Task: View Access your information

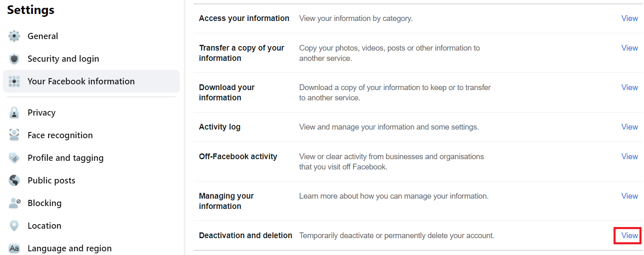Action: click(x=629, y=18)
